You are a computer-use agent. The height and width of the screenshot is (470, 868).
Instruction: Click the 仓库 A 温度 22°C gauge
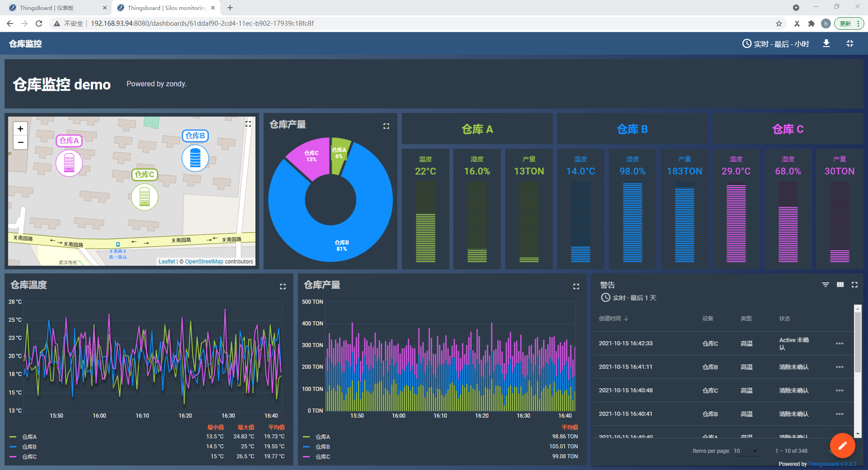coord(425,209)
